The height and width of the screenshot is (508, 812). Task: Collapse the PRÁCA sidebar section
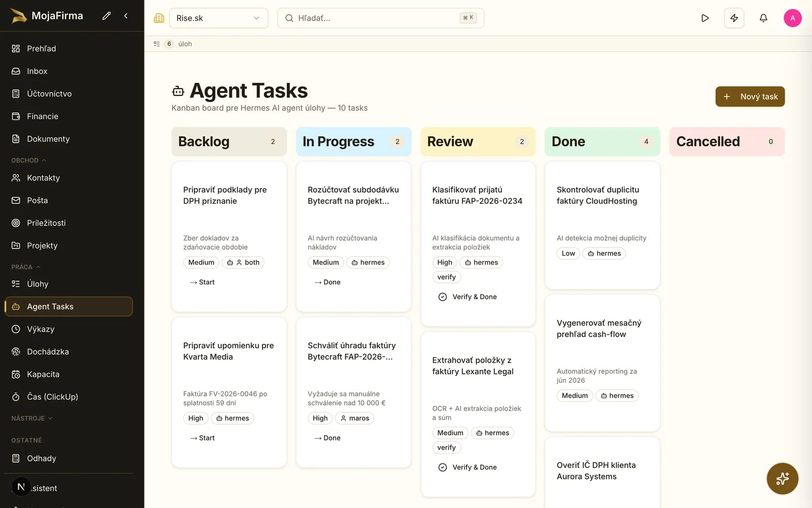[x=26, y=267]
